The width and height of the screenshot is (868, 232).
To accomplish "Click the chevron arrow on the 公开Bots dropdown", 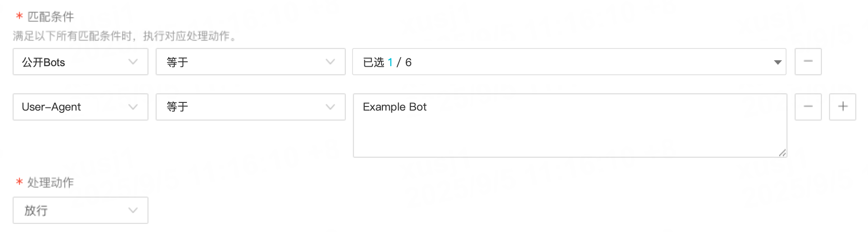I will pos(133,62).
